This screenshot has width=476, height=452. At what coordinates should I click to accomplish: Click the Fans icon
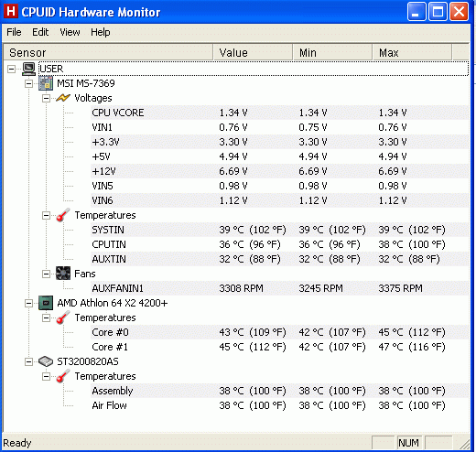point(63,274)
